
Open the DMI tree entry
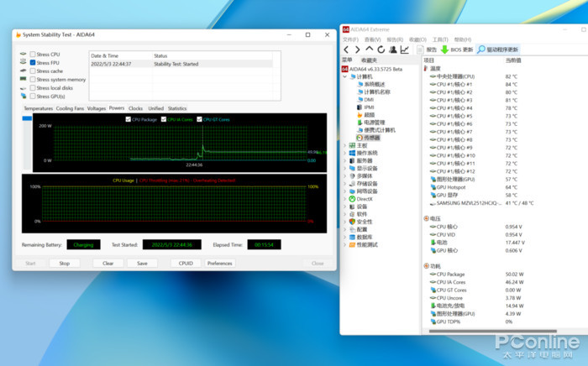click(x=365, y=100)
